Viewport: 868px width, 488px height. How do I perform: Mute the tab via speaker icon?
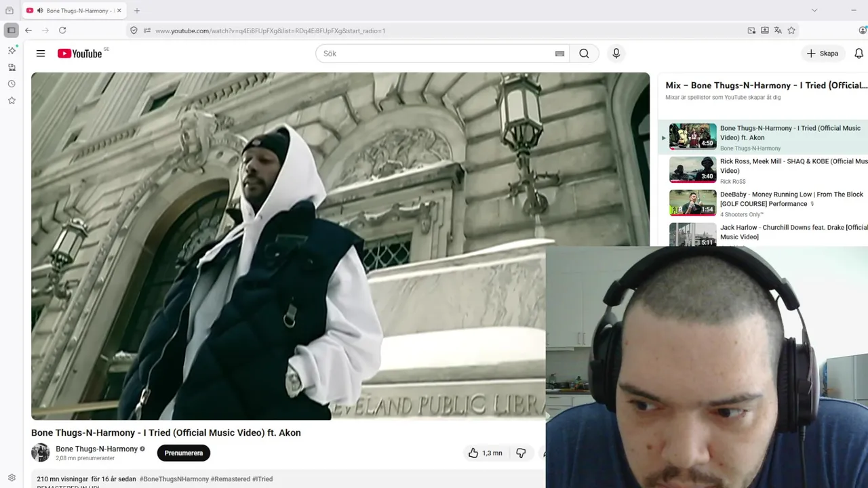click(x=40, y=10)
